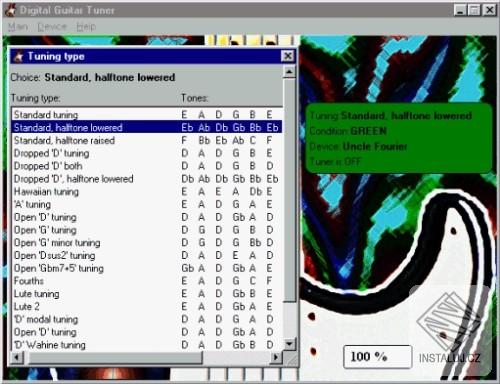Image resolution: width=500 pixels, height=385 pixels.
Task: Click 'Device: Uncle Fourier' status text
Action: coord(358,146)
